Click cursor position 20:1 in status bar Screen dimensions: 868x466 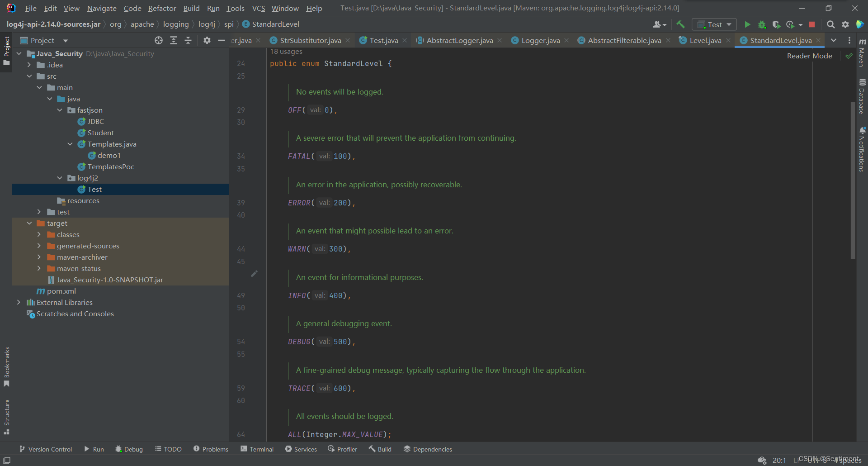click(779, 460)
